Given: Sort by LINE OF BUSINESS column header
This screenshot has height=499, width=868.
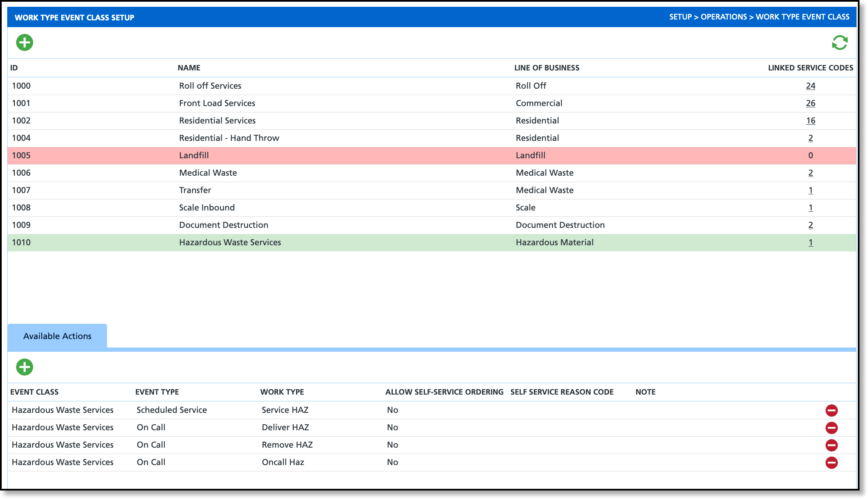Looking at the screenshot, I should [x=547, y=68].
